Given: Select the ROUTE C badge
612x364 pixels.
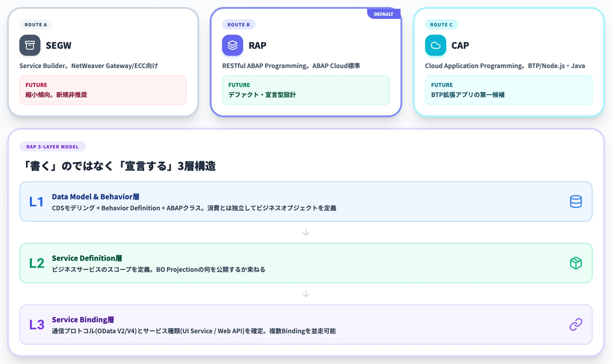Looking at the screenshot, I should coord(441,25).
